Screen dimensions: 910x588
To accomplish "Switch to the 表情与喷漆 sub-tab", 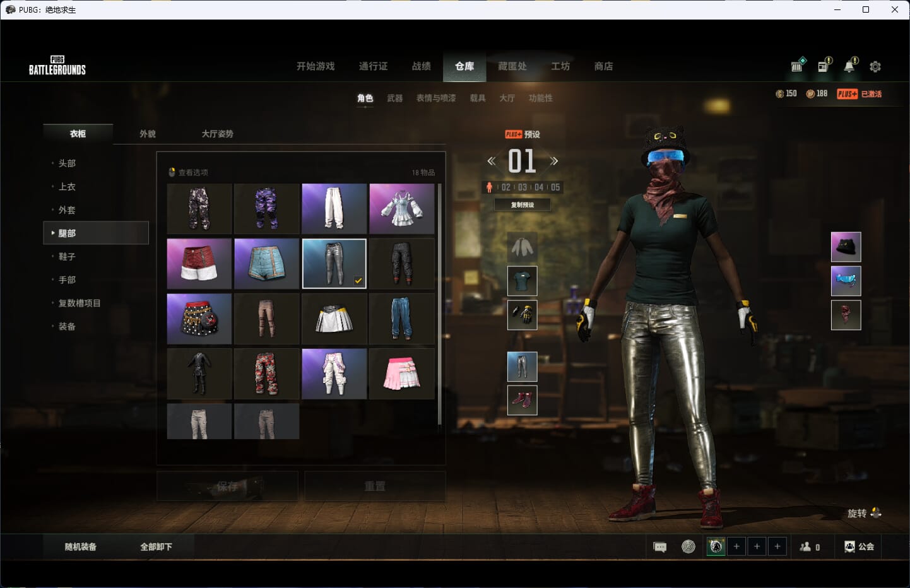I will (436, 98).
